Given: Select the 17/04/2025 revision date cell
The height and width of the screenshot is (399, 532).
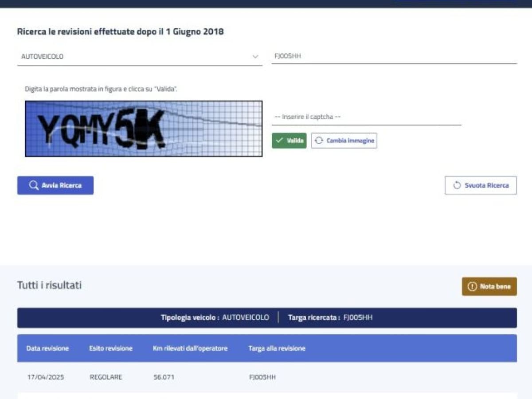Looking at the screenshot, I should tap(46, 377).
